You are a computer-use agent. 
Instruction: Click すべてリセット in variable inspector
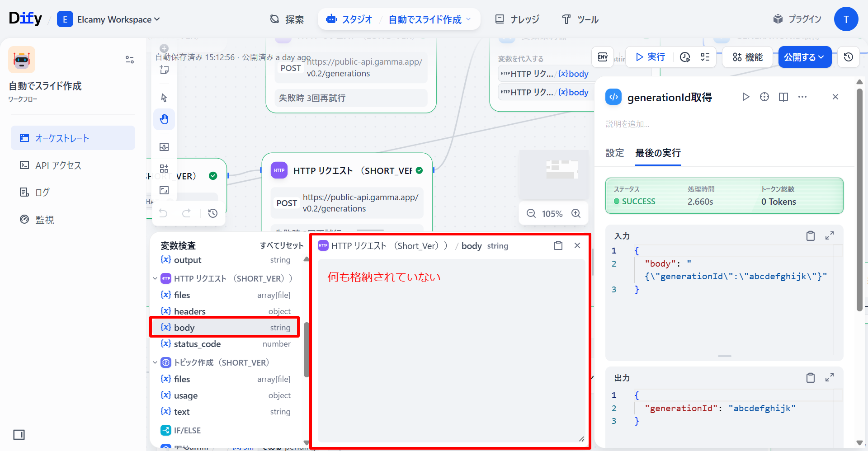281,245
